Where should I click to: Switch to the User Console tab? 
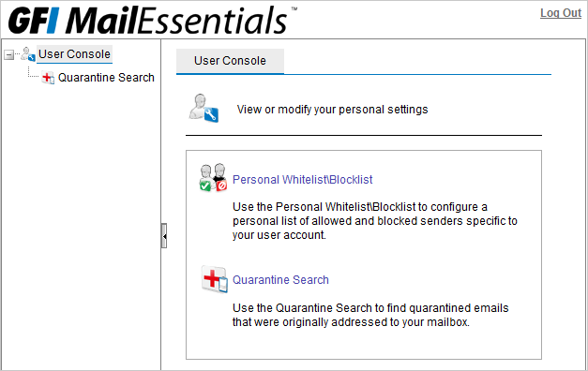tap(230, 61)
